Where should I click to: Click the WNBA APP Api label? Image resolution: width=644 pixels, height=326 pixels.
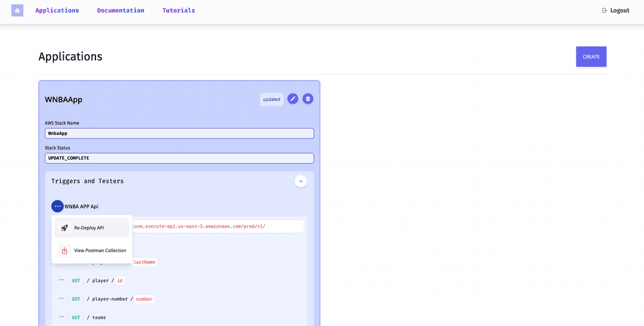[x=81, y=207]
